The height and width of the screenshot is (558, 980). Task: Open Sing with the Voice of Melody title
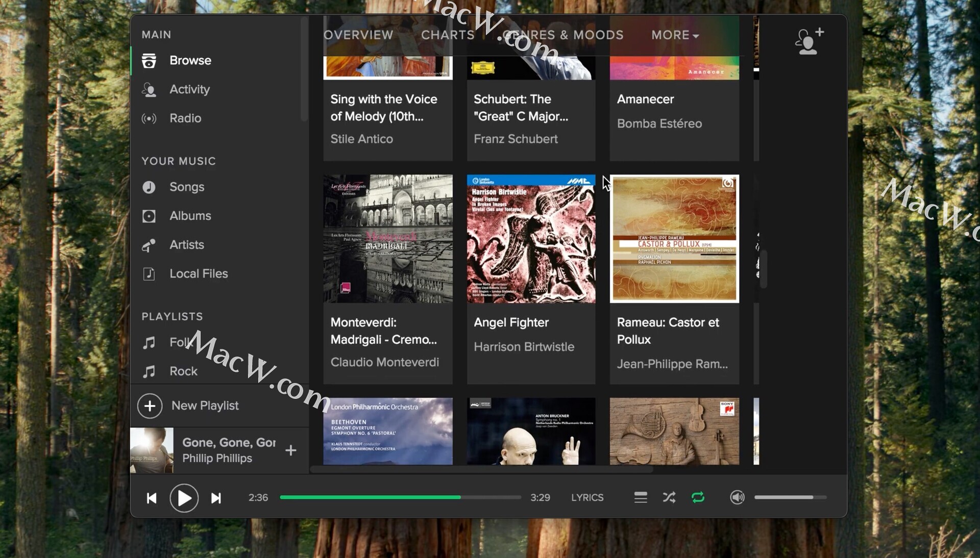tap(384, 108)
